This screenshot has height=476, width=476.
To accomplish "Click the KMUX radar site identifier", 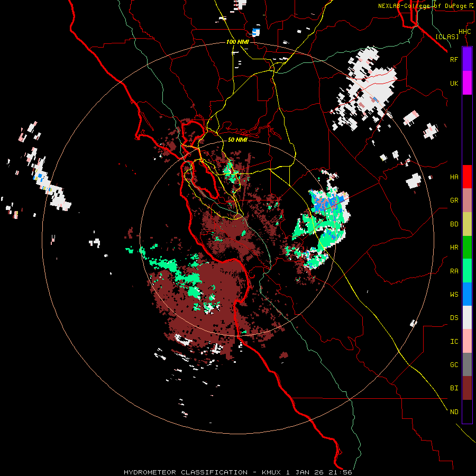I will pyautogui.click(x=271, y=472).
